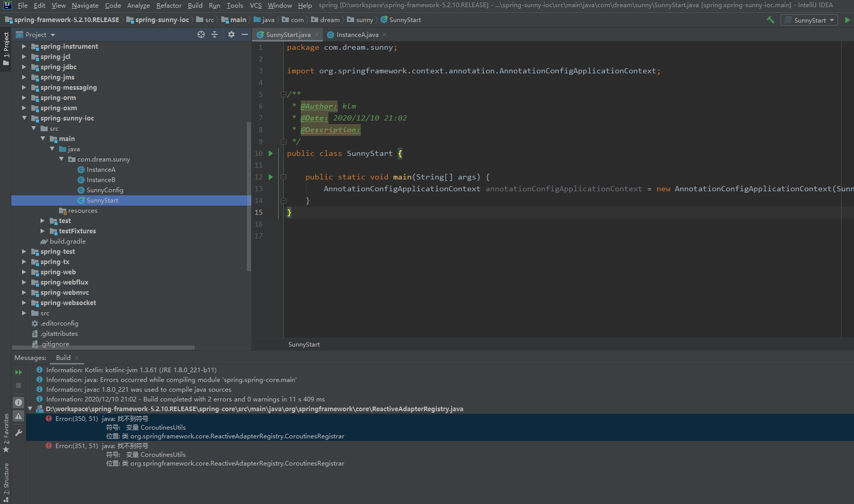The image size is (854, 504).
Task: Open the Project tool window side button
Action: (6, 49)
